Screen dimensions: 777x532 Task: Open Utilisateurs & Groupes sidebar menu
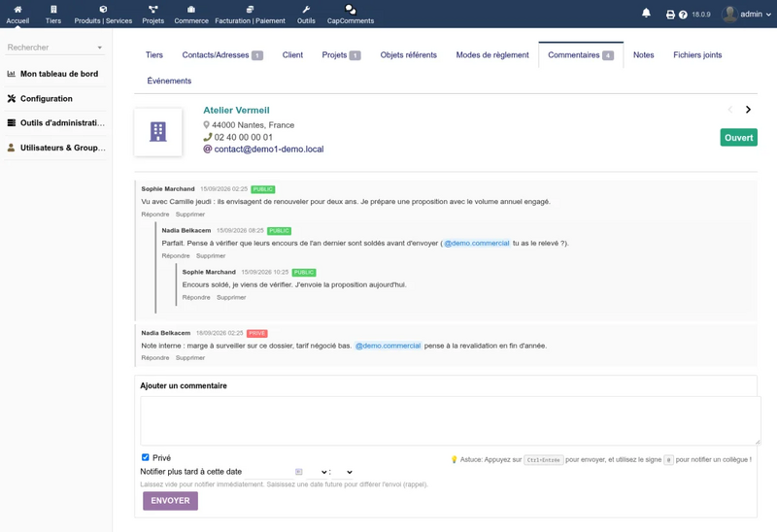click(x=62, y=148)
